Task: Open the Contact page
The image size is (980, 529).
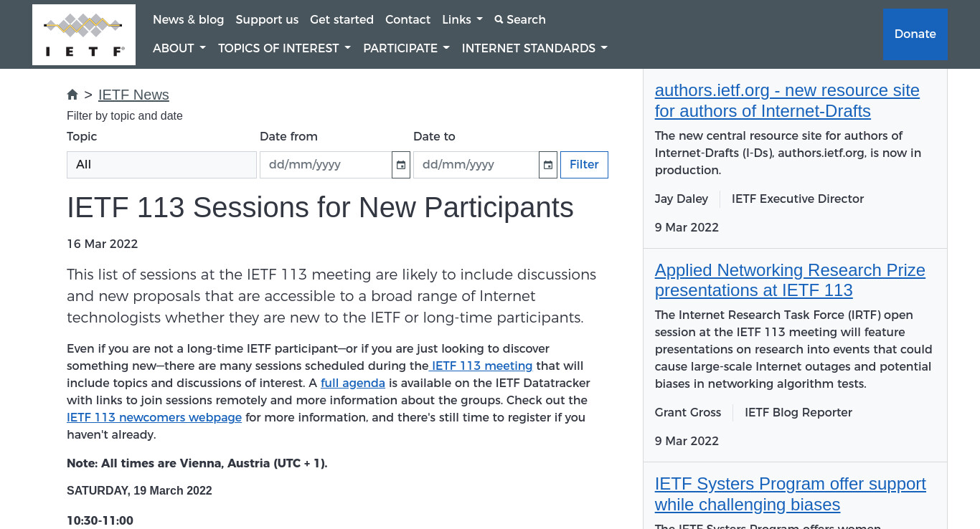Action: click(x=407, y=19)
